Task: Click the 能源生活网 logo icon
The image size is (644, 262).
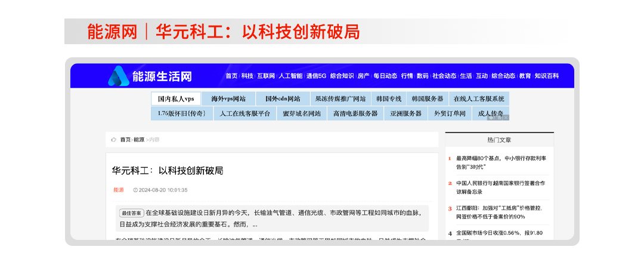Action: pyautogui.click(x=118, y=76)
